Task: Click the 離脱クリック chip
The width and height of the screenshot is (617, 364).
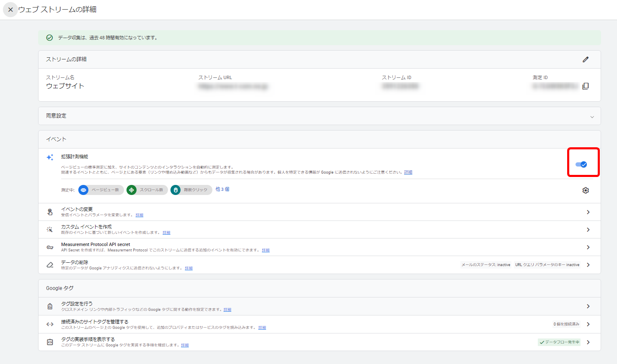Action: point(191,190)
